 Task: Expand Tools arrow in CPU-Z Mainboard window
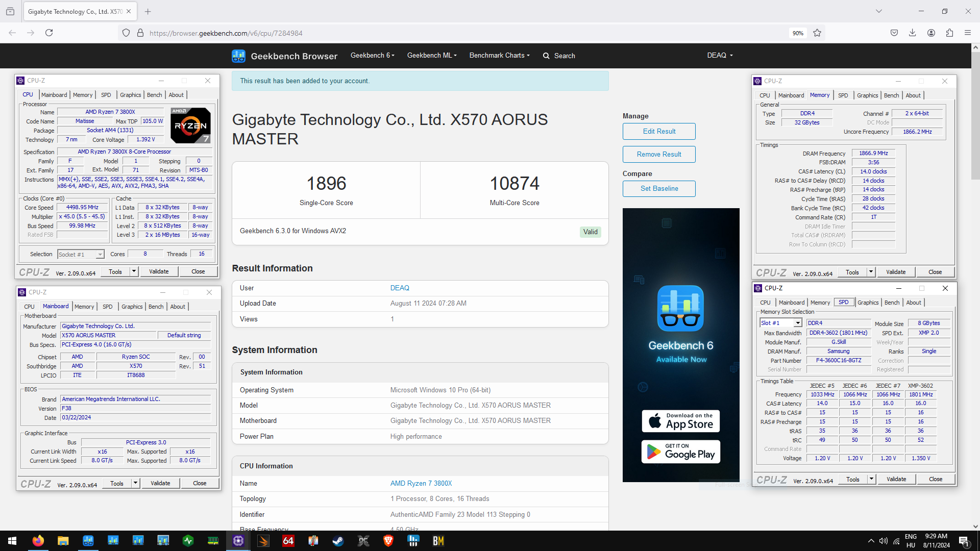[x=136, y=483]
